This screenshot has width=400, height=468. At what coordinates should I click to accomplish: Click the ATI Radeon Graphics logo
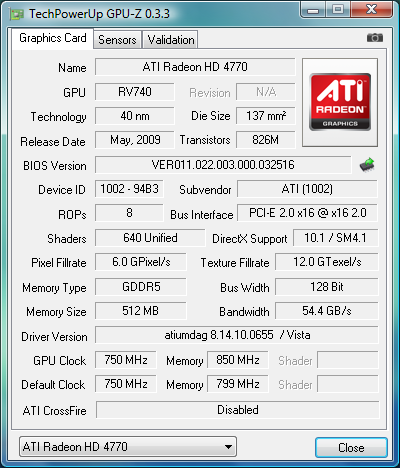coord(340,102)
